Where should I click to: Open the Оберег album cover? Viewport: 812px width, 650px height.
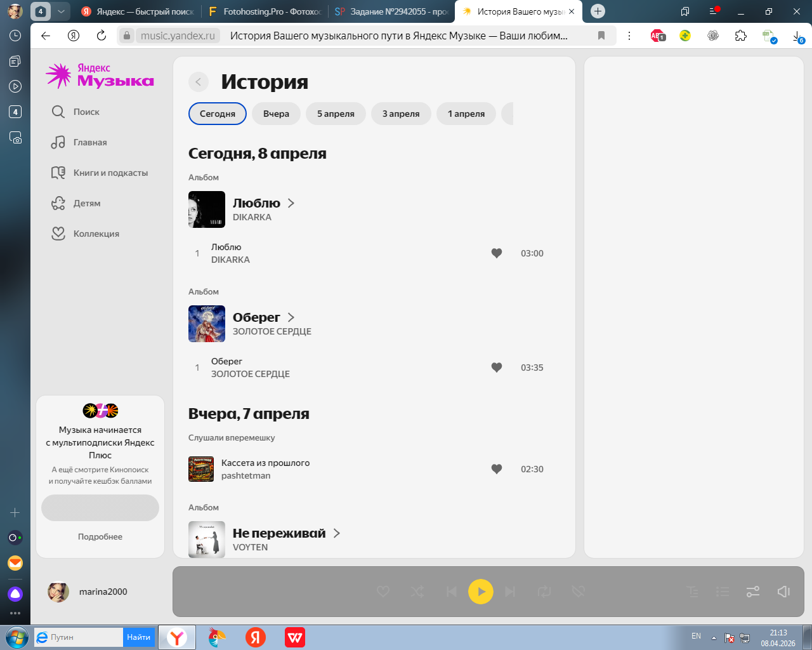(x=207, y=324)
